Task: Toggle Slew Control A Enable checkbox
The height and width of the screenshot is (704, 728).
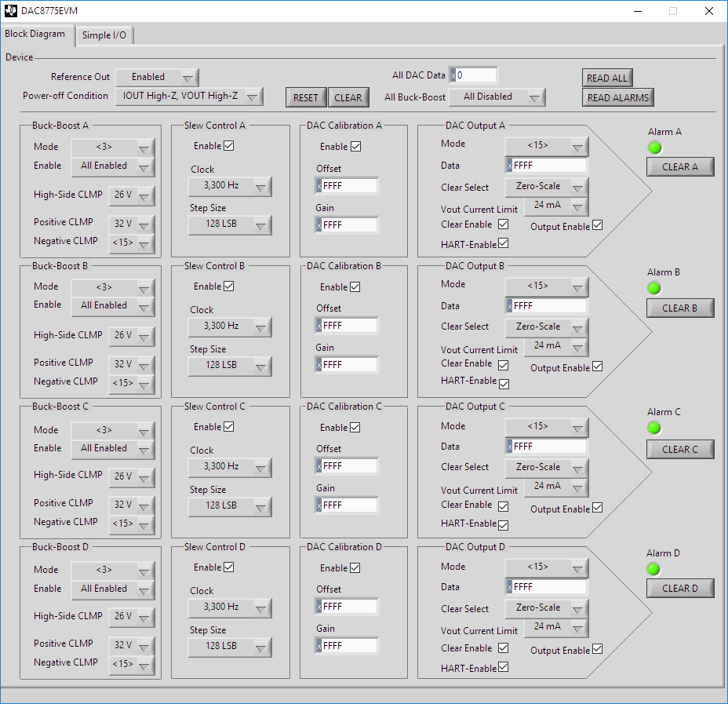Action: tap(229, 146)
